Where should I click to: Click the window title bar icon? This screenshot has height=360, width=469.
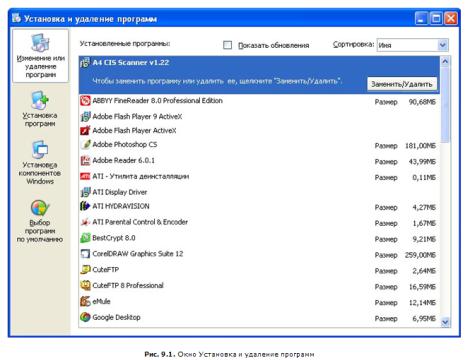pos(16,18)
